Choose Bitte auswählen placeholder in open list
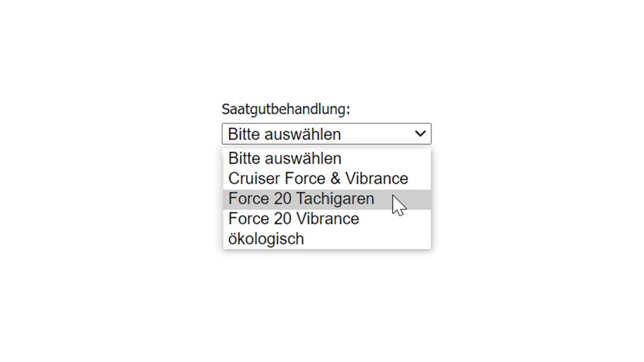Image resolution: width=644 pixels, height=362 pixels. click(285, 159)
